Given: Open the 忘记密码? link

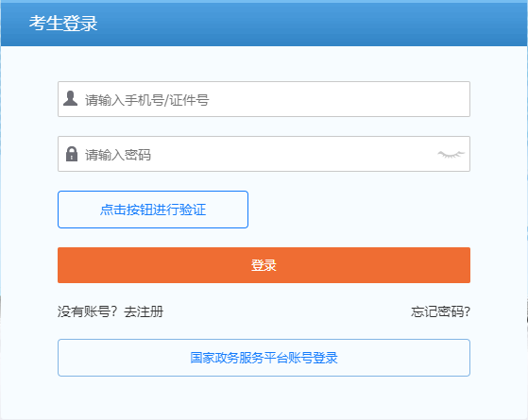Looking at the screenshot, I should pyautogui.click(x=440, y=311).
